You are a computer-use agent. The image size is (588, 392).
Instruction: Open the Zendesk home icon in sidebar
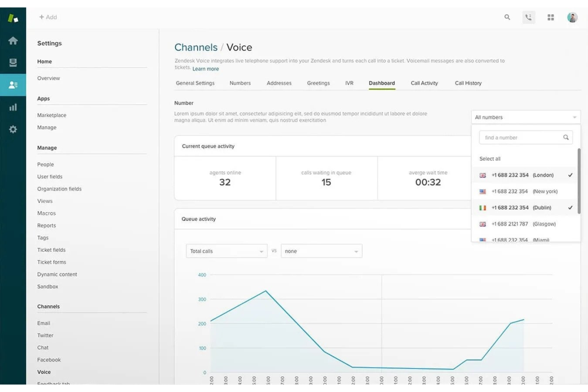[x=13, y=41]
